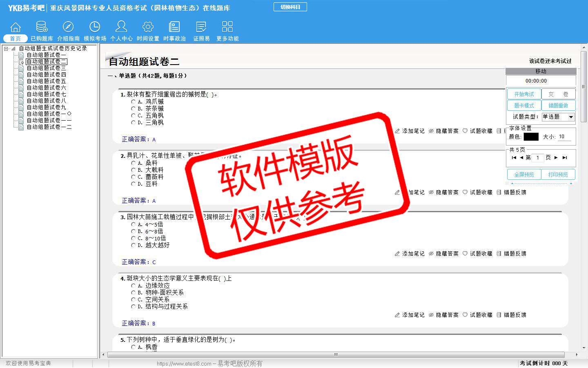588x368 pixels.
Task: Open the 介绍指南 compass icon
Action: (x=68, y=27)
